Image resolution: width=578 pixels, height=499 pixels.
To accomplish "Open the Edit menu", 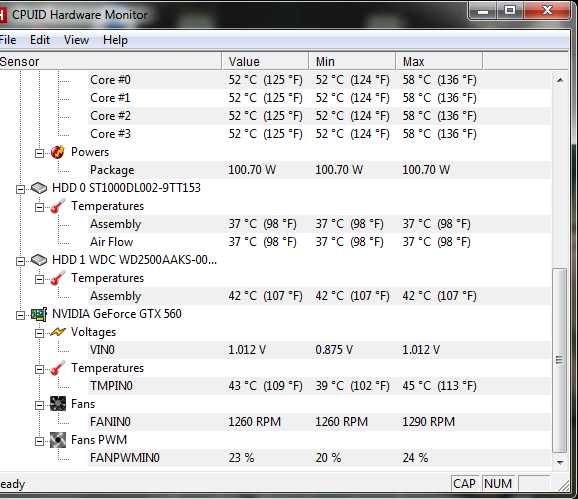I will pyautogui.click(x=40, y=40).
